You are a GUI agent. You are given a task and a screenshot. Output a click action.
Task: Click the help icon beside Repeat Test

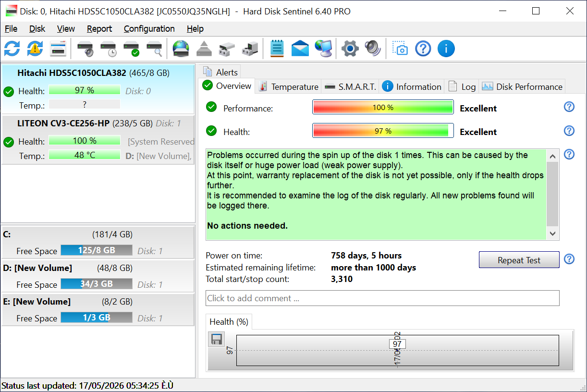pyautogui.click(x=569, y=259)
